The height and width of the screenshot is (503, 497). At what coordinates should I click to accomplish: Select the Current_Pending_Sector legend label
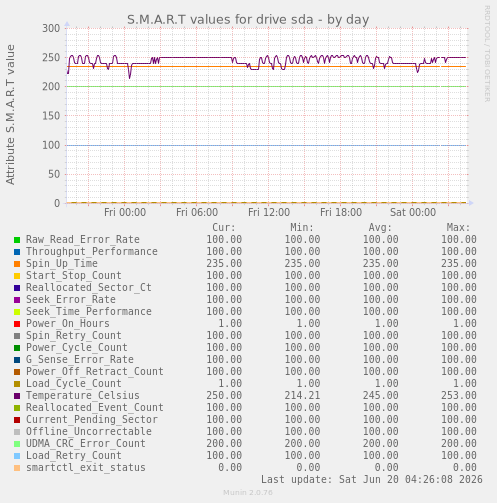(x=92, y=419)
